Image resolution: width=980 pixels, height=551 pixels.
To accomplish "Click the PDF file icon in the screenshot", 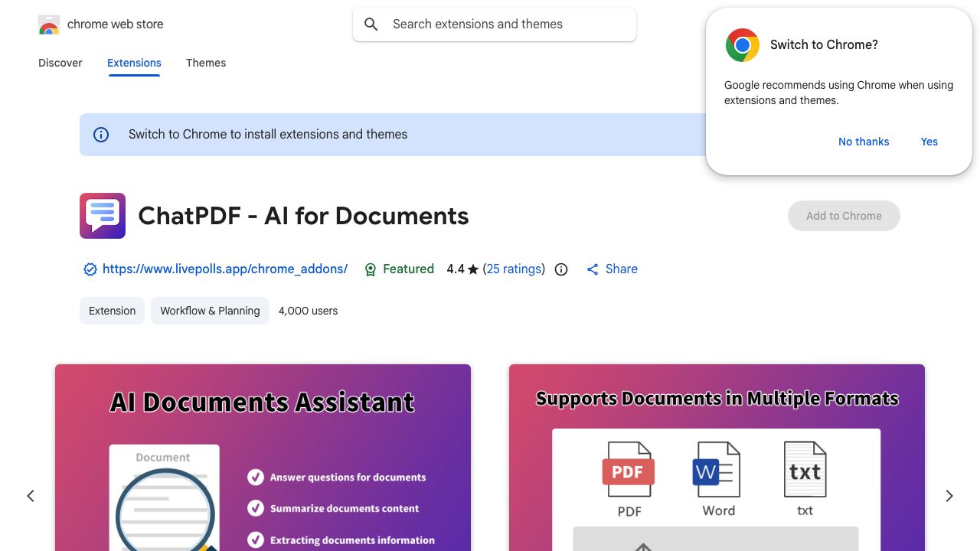I will click(x=629, y=470).
